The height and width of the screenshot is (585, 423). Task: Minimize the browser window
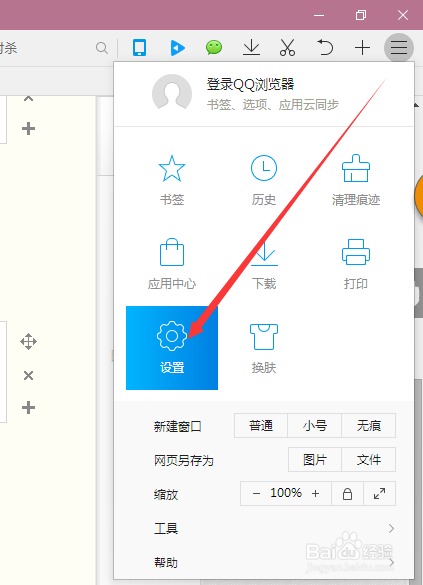click(319, 15)
